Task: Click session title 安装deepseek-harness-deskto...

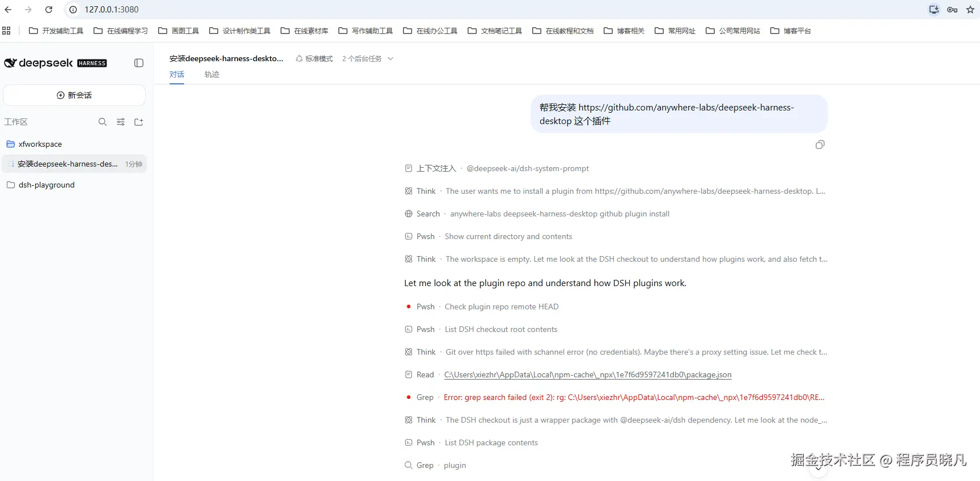Action: 226,58
